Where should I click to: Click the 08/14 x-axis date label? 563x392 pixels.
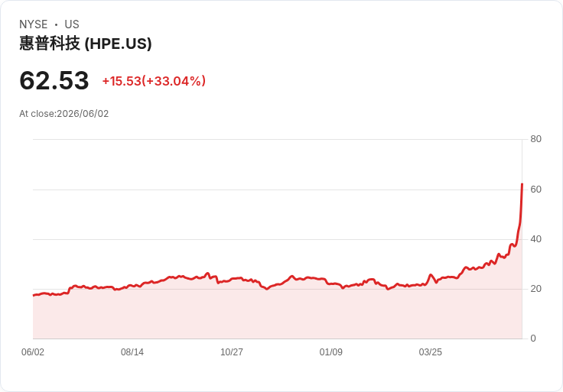132,352
